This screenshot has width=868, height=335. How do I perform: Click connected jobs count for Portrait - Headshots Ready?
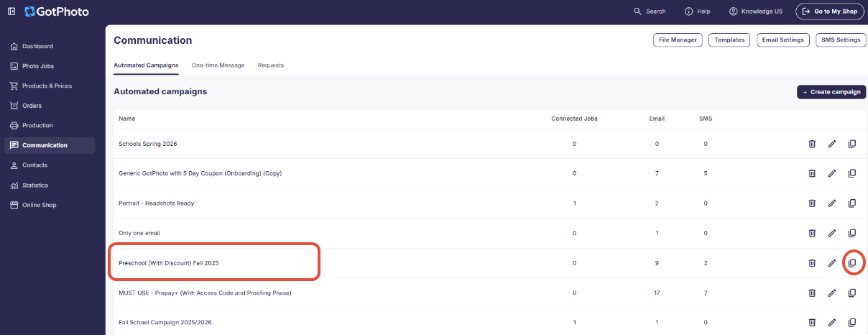[x=574, y=203]
